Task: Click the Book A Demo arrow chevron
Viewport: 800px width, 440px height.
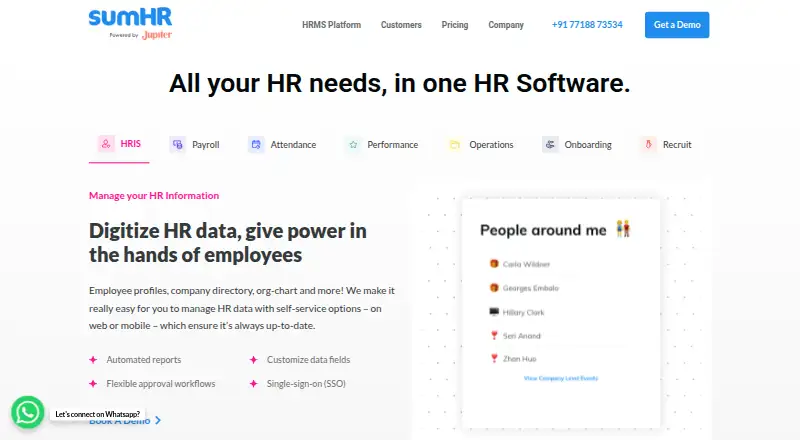Action: pyautogui.click(x=158, y=420)
